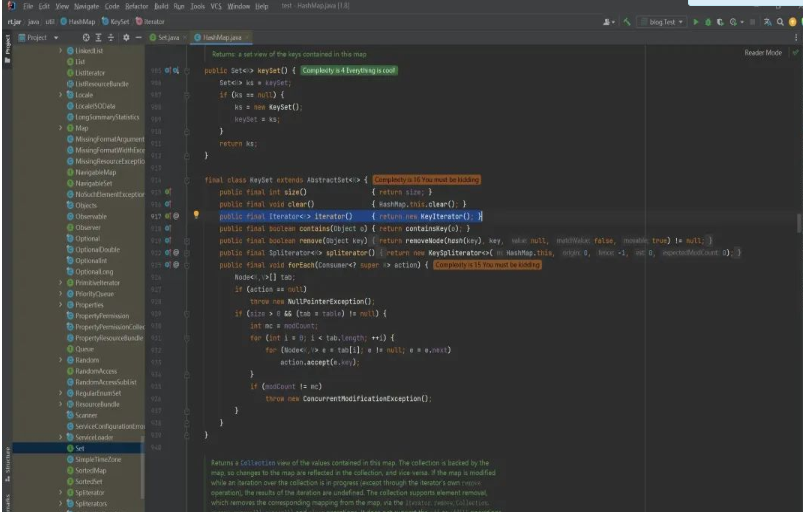
Task: Expand the Map tree node
Action: click(60, 128)
